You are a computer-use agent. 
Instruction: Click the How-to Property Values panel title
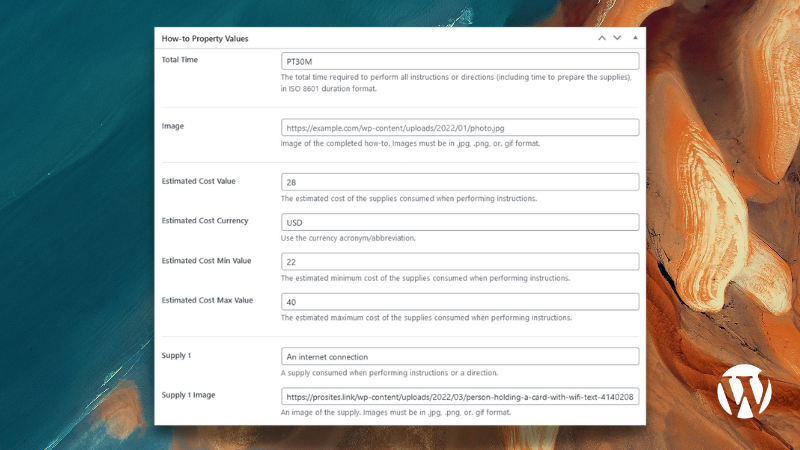[205, 38]
